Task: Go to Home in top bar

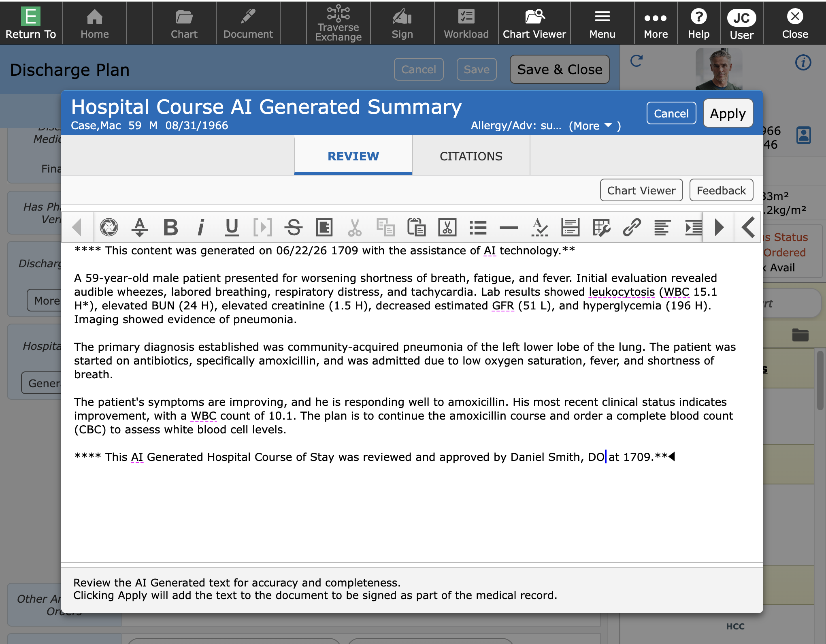Action: (94, 23)
